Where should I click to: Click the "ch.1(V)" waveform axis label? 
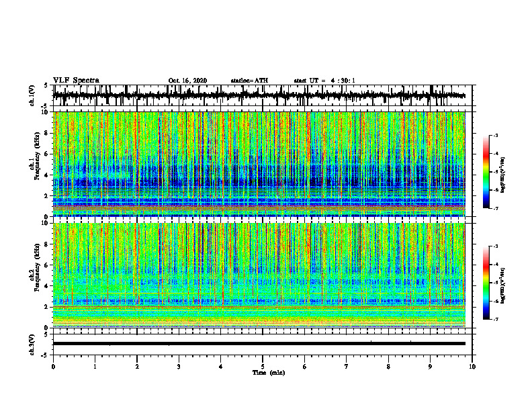tap(32, 95)
